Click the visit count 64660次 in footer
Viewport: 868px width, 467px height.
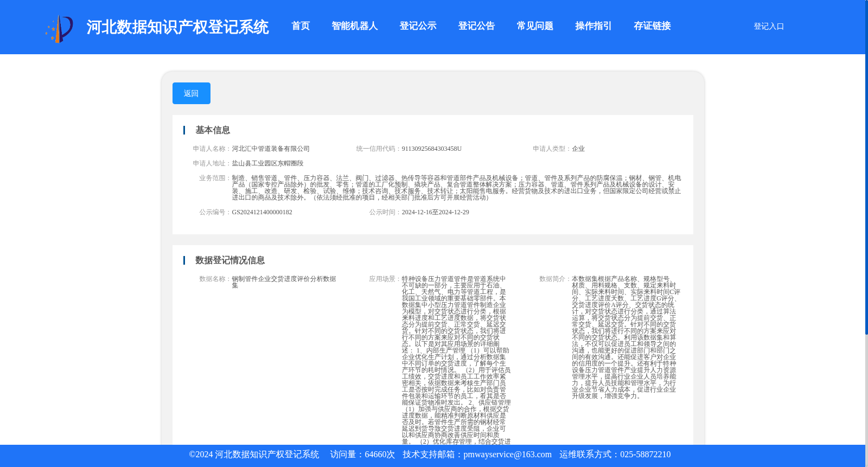380,455
